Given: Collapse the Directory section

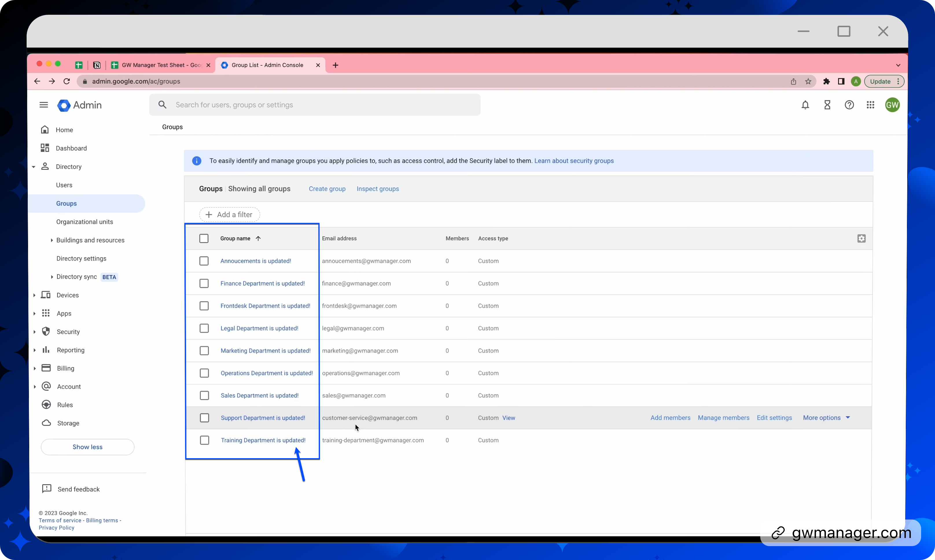Looking at the screenshot, I should click(x=34, y=167).
